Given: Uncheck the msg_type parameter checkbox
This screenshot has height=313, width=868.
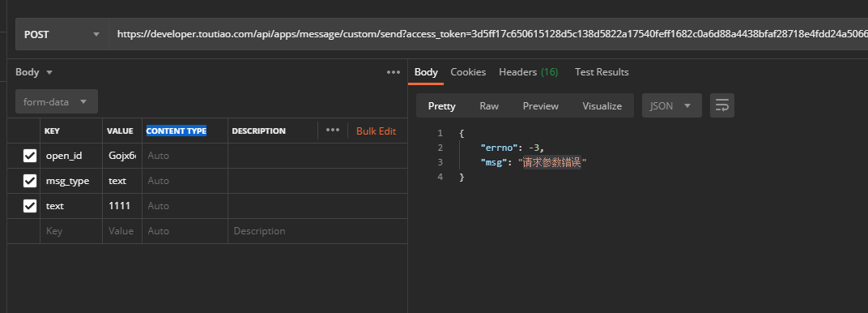Looking at the screenshot, I should [30, 181].
